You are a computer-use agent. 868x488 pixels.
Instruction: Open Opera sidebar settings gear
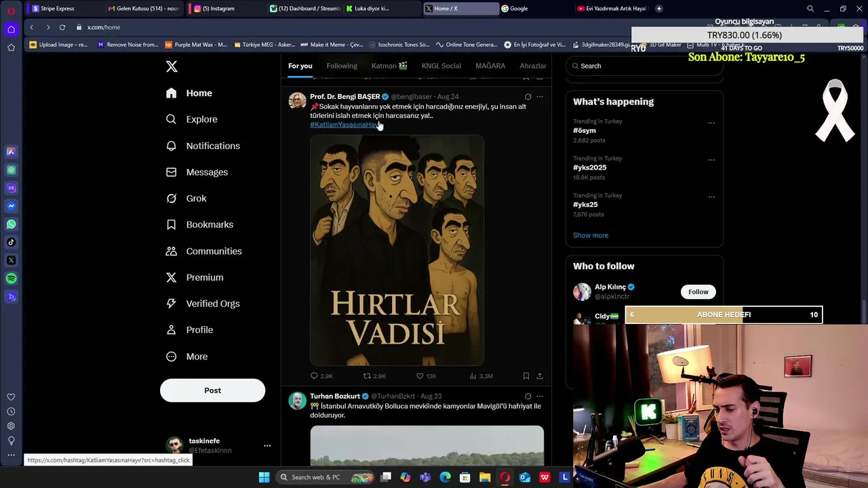pos(11,426)
